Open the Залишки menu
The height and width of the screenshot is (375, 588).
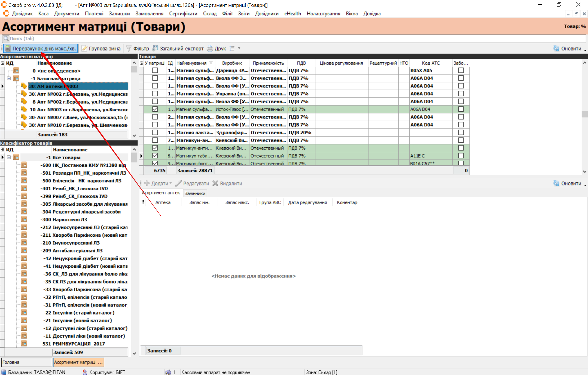click(x=119, y=14)
